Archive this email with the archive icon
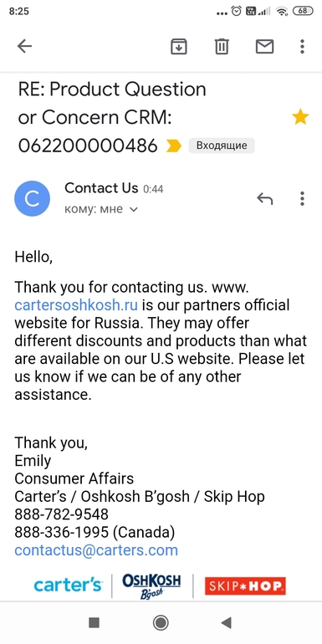The image size is (322, 644). point(179,46)
